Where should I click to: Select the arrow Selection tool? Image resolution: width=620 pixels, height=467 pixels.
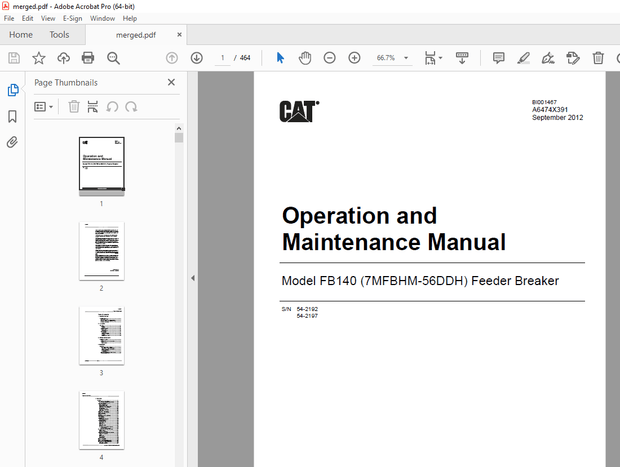[x=280, y=58]
